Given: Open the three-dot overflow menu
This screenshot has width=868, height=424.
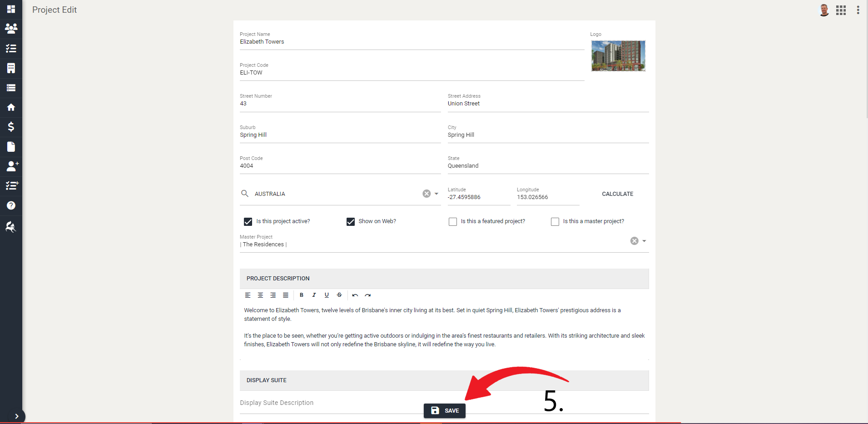Looking at the screenshot, I should [858, 10].
